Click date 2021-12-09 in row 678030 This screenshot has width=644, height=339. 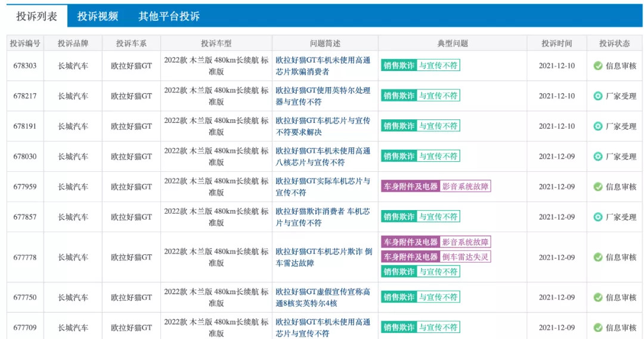(556, 156)
